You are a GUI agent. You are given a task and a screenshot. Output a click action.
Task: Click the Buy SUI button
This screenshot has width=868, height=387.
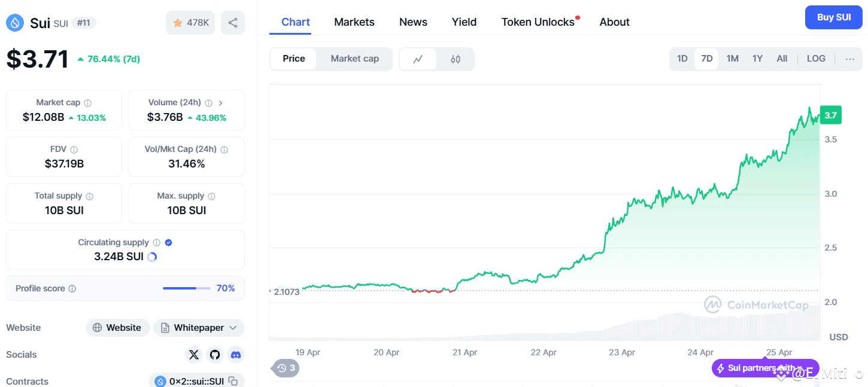(x=834, y=17)
